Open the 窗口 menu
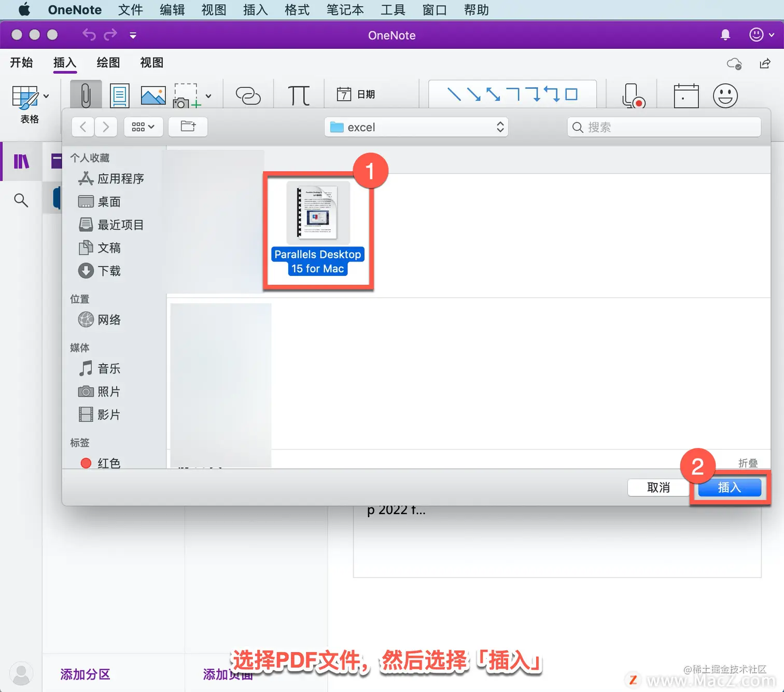 435,10
